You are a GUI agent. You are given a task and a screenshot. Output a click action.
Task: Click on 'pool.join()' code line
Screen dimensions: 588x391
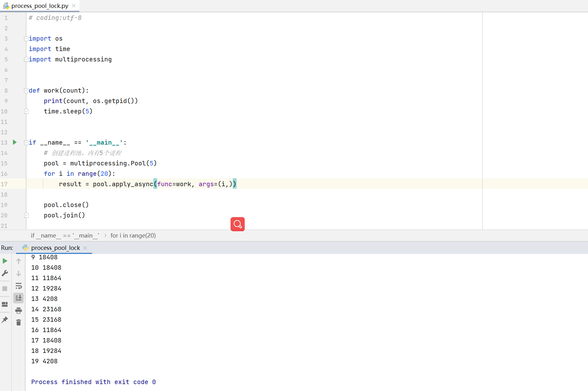click(x=64, y=215)
